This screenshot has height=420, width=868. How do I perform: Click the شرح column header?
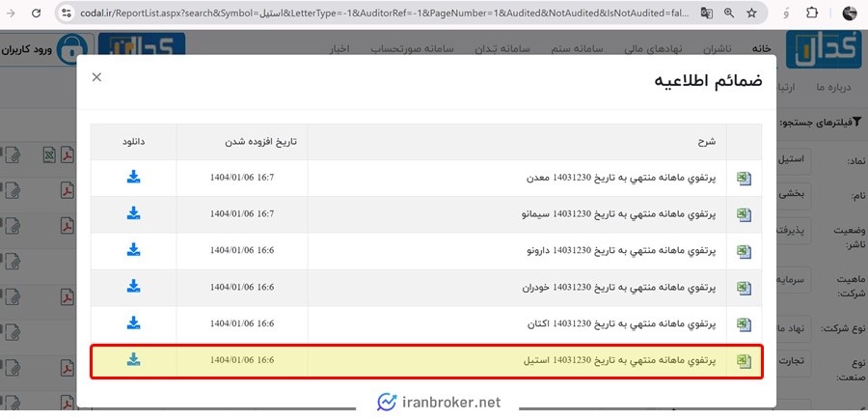click(x=706, y=142)
